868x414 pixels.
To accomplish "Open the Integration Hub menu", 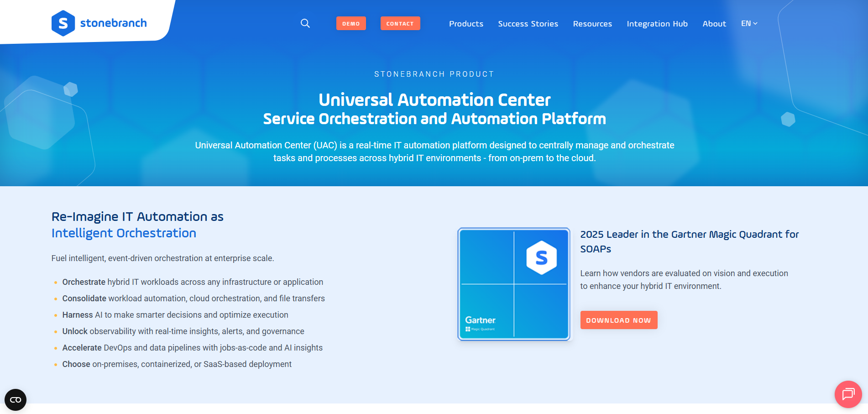I will click(657, 24).
